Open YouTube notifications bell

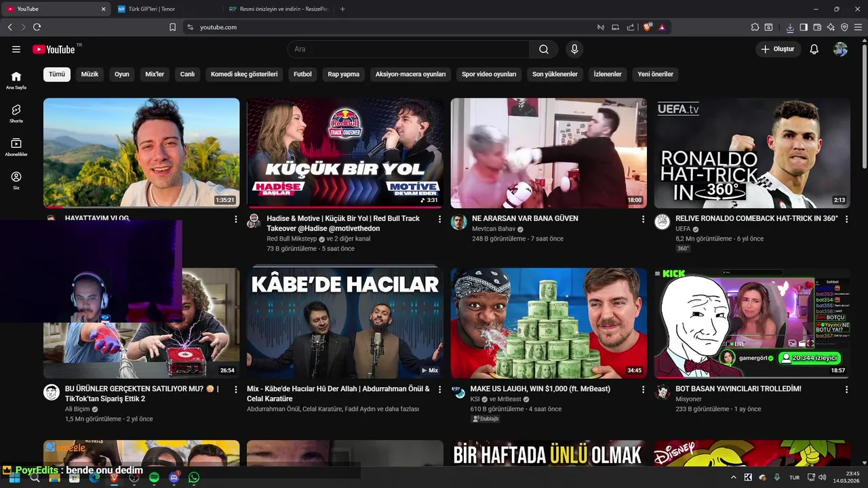(x=814, y=49)
